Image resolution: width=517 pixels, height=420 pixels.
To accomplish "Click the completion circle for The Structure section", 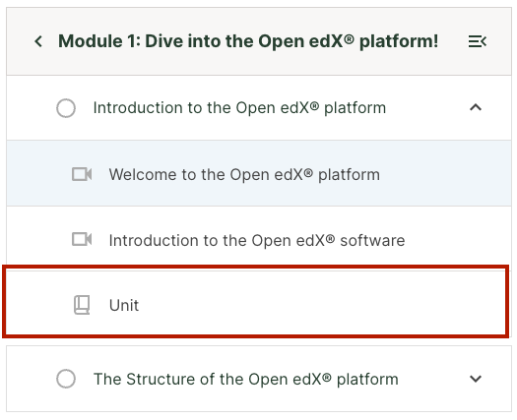I will (x=66, y=379).
